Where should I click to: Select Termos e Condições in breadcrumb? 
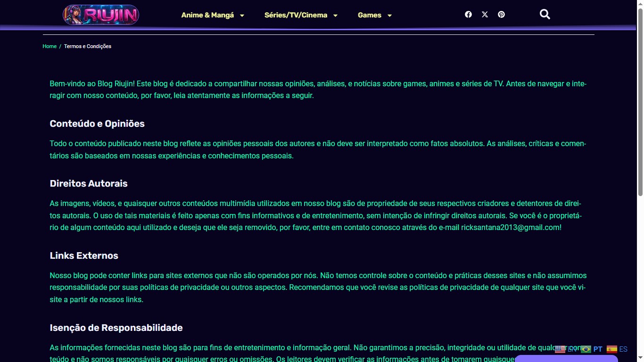tap(88, 46)
